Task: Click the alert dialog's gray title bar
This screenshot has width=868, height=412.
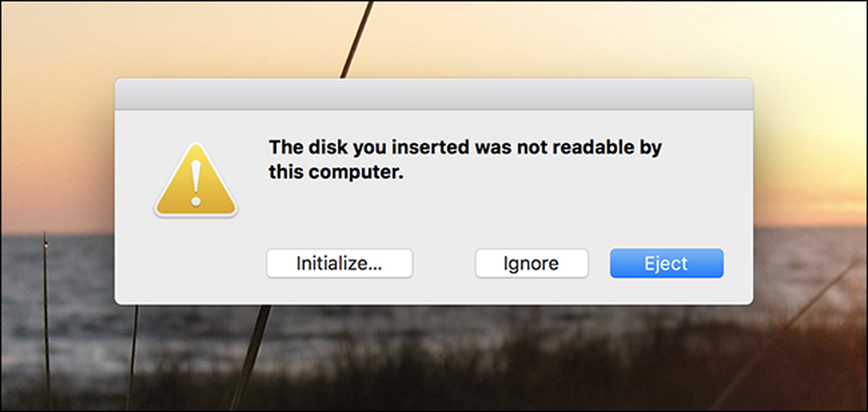Action: pos(433,95)
